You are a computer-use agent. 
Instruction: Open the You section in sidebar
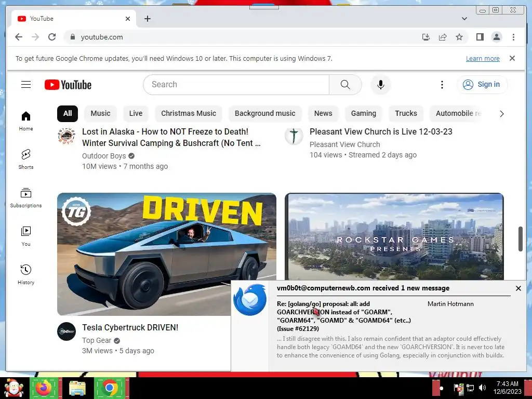coord(26,236)
